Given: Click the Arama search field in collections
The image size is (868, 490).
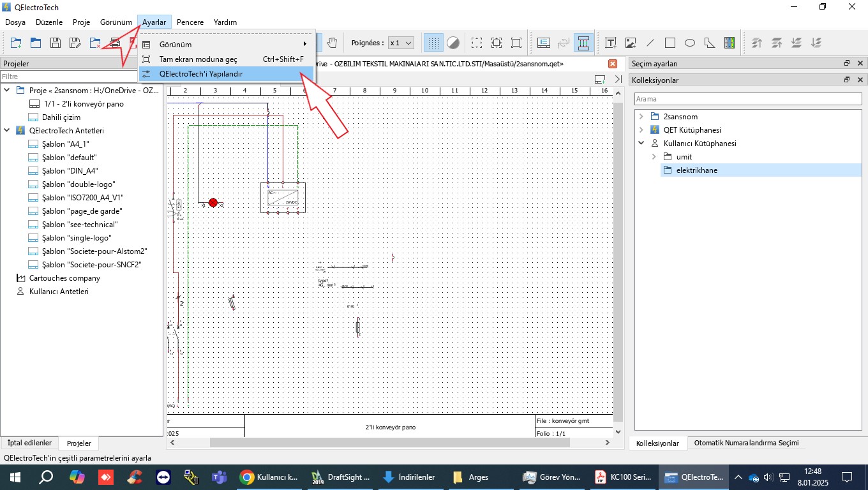Looking at the screenshot, I should (x=748, y=99).
